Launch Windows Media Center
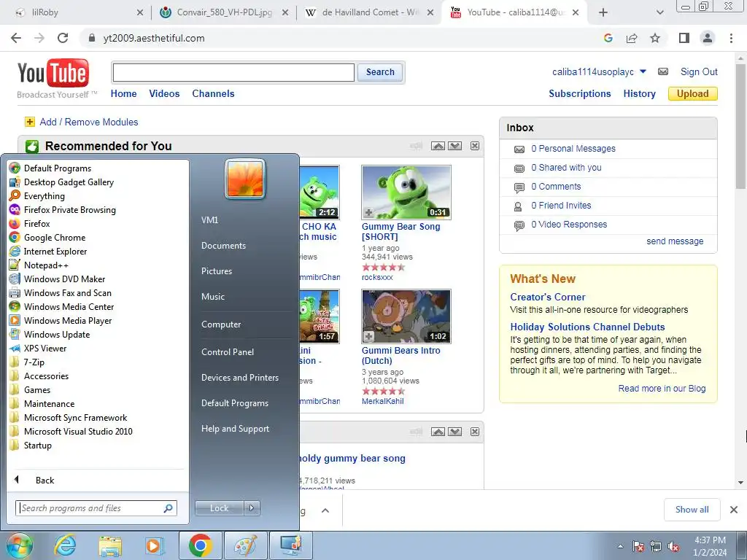 point(61,306)
